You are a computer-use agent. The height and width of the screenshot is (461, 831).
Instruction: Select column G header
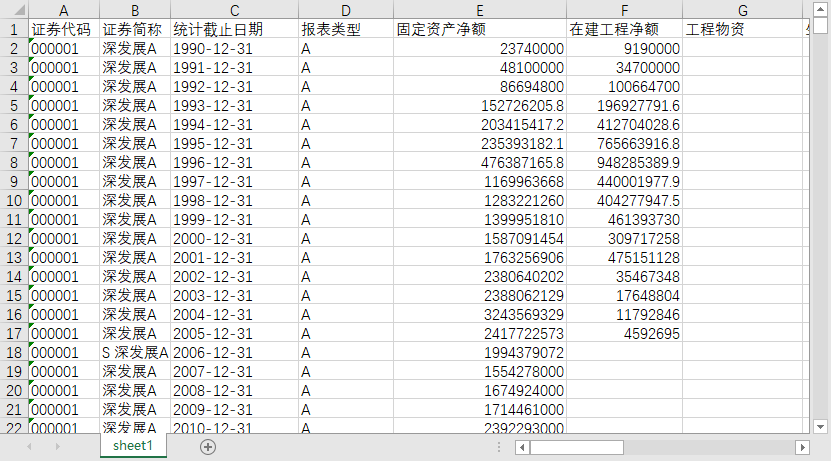point(742,10)
